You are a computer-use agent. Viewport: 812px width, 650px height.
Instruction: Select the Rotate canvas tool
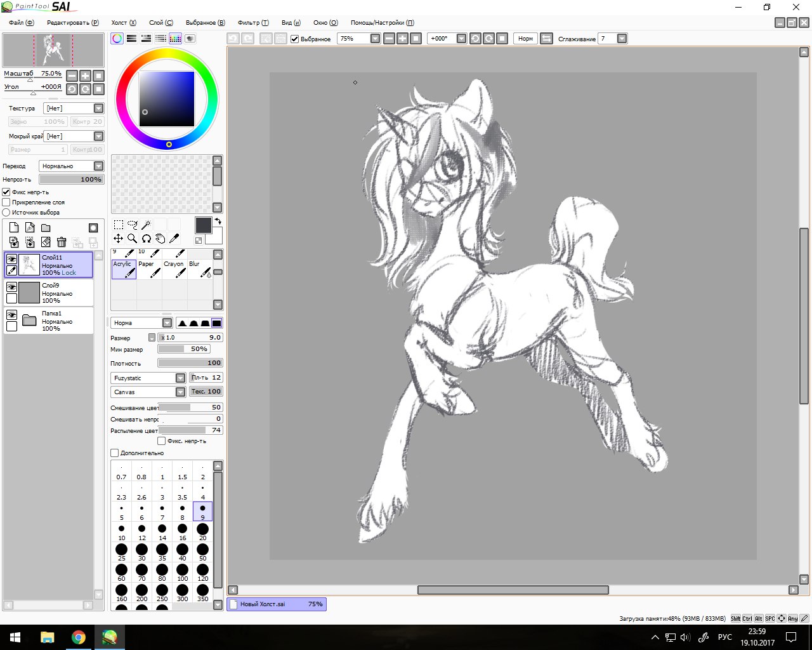(147, 239)
